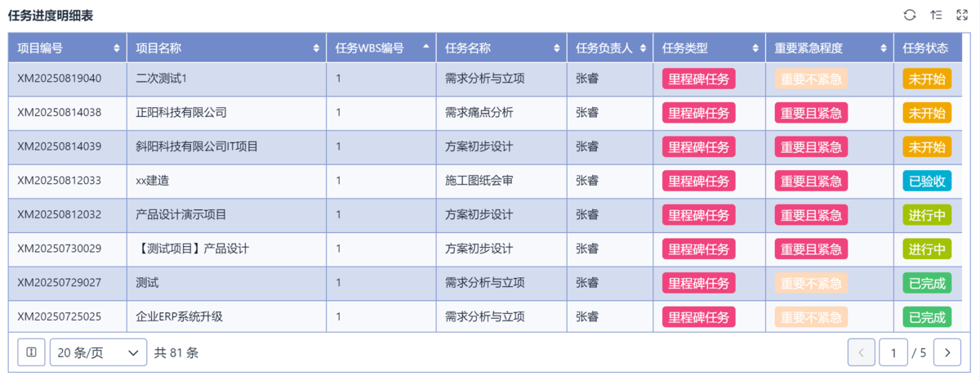Screen dimensions: 980x381
Task: Click the 任务状态 column header
Action: (925, 48)
